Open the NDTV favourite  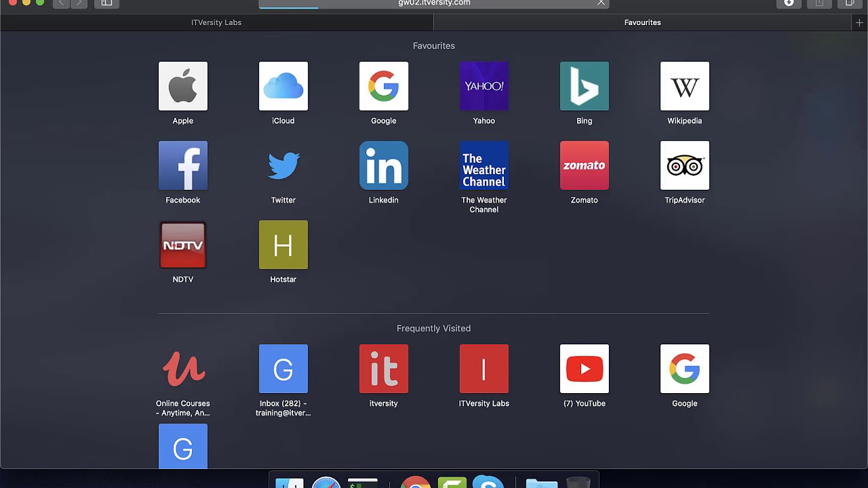(x=182, y=245)
